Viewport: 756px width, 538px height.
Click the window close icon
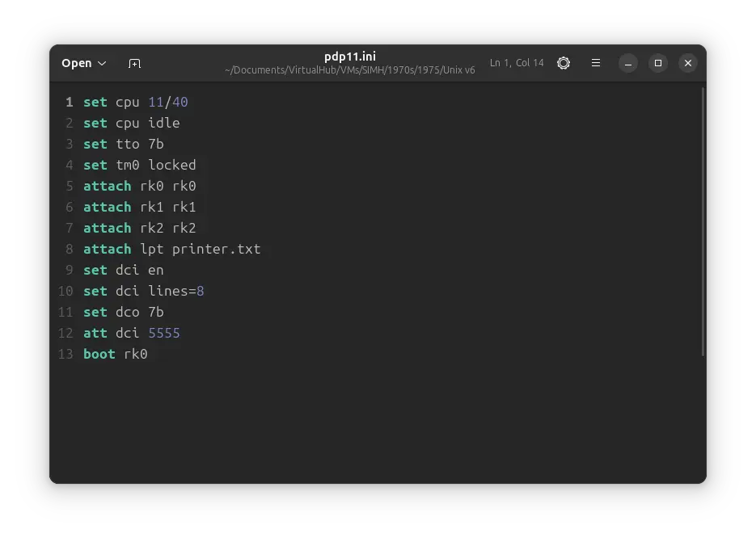(x=688, y=63)
